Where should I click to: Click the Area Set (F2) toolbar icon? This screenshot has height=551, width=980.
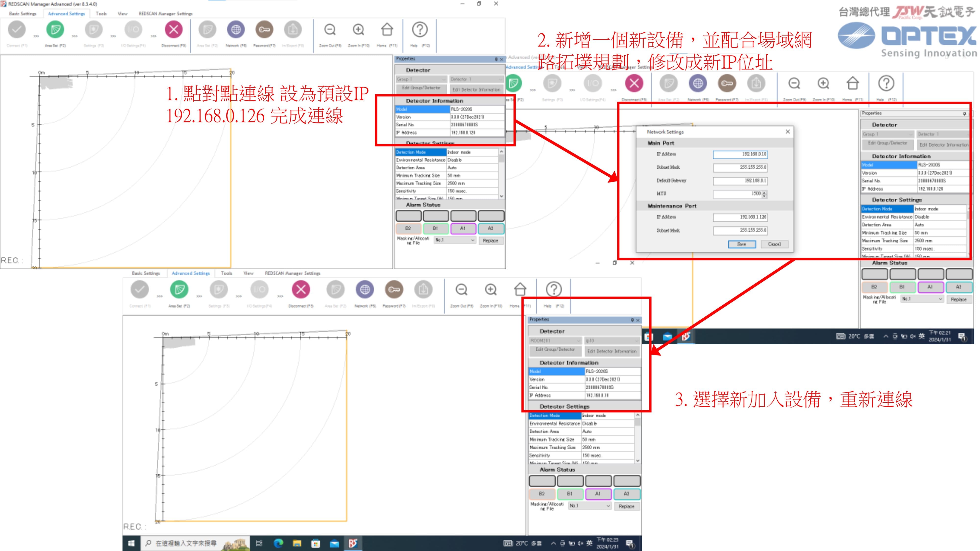pos(55,30)
